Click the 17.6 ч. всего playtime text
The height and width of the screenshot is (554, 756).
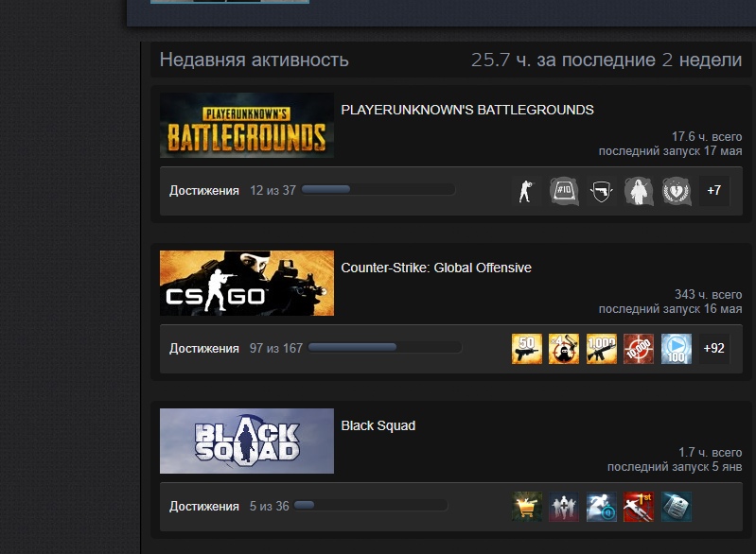(707, 137)
